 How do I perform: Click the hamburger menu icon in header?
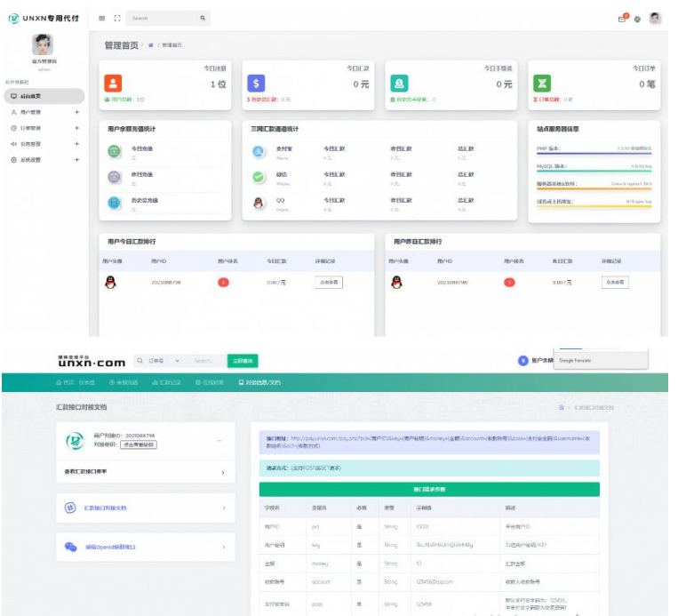[102, 18]
